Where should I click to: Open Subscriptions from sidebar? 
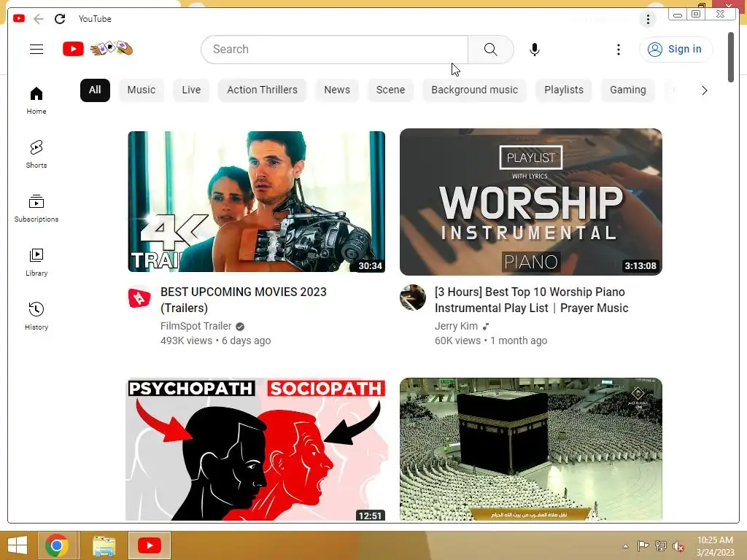[36, 208]
